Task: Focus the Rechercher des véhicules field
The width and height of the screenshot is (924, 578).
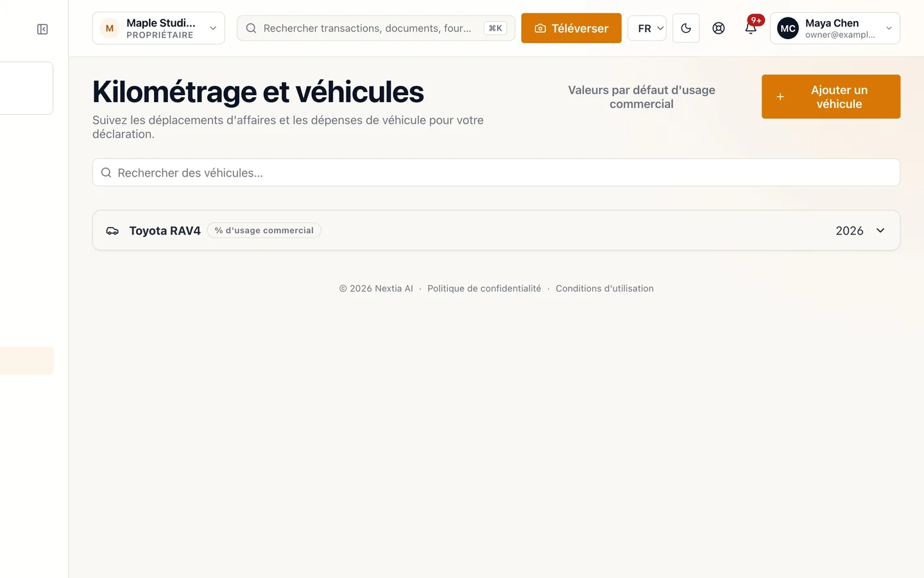Action: coord(496,173)
